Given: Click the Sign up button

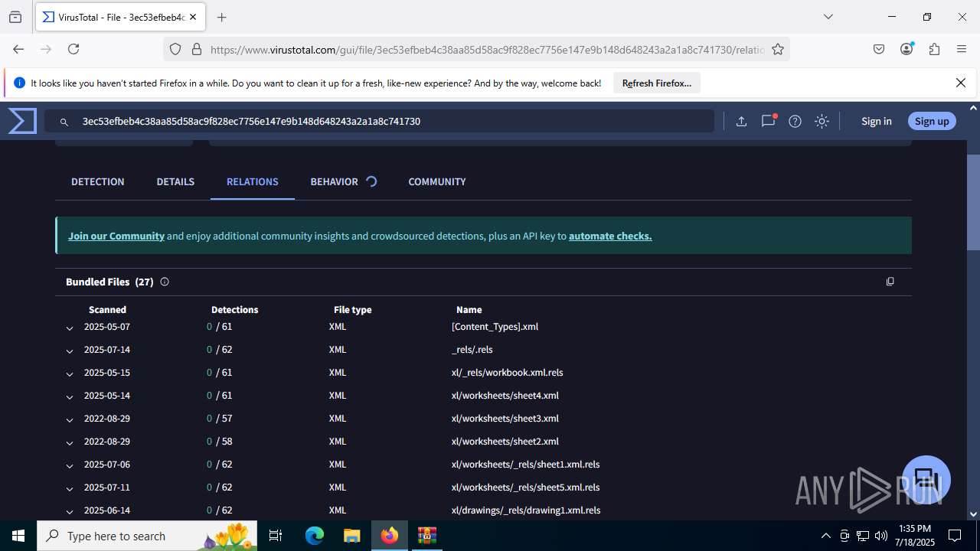Looking at the screenshot, I should pyautogui.click(x=932, y=121).
